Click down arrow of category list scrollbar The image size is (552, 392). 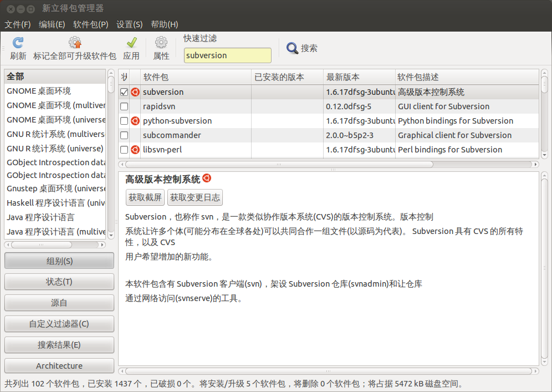point(111,235)
